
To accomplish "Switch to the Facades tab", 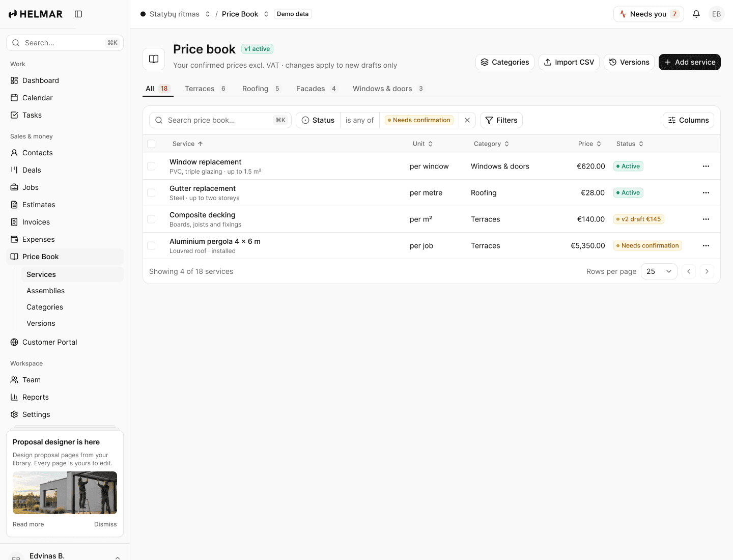I will coord(317,89).
